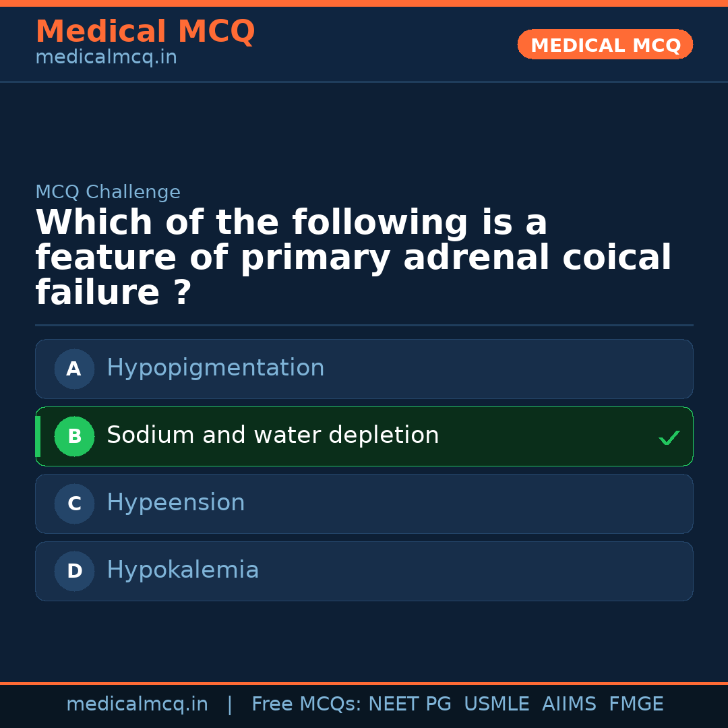Click the adrenal failure question heading
Screen dimensions: 728x728
click(353, 258)
